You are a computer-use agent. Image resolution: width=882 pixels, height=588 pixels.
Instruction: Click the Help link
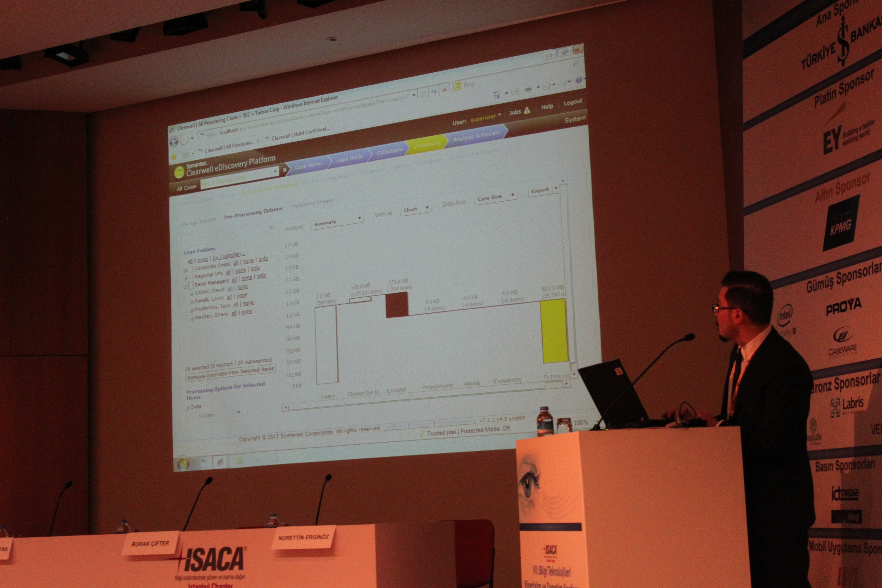coord(547,107)
